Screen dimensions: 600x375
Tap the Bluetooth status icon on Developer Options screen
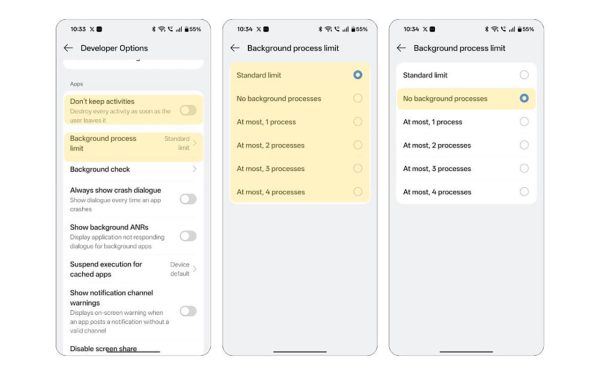pyautogui.click(x=154, y=29)
